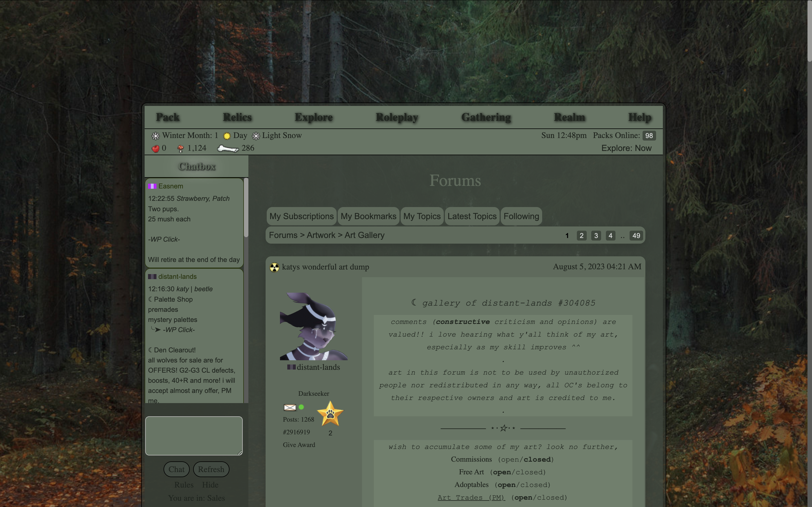The image size is (812, 507).
Task: Click the purple flag icon beside Easnem
Action: (152, 186)
